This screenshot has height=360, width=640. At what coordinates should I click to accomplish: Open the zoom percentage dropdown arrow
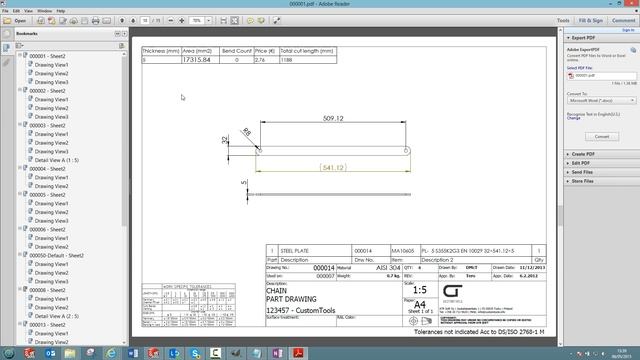(x=208, y=20)
